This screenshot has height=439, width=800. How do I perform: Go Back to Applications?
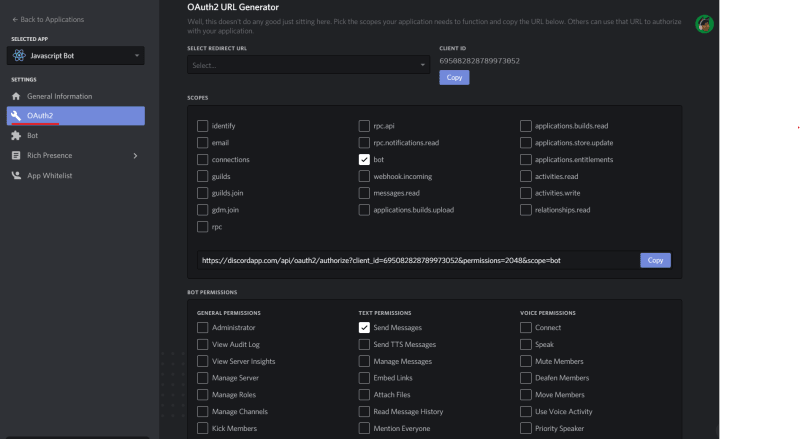(48, 19)
